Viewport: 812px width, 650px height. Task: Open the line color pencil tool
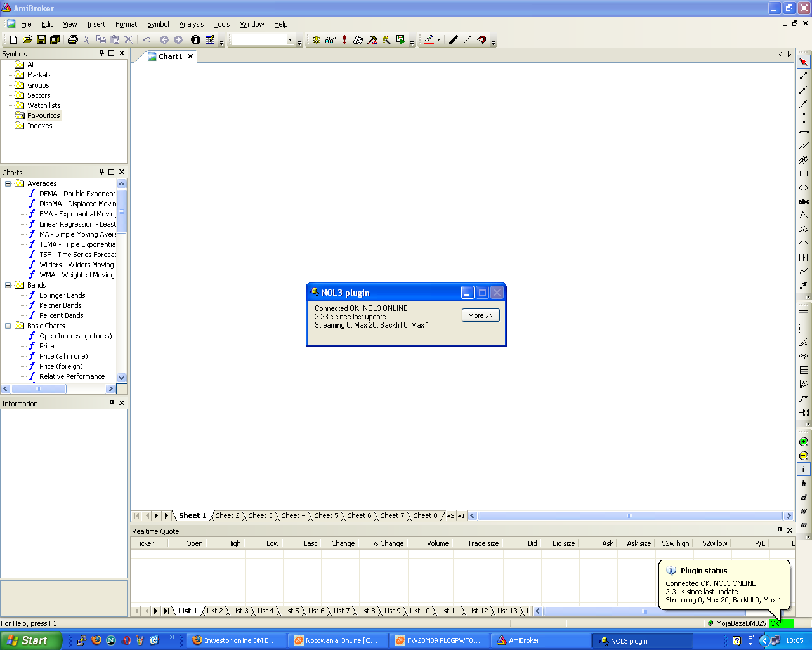[429, 39]
